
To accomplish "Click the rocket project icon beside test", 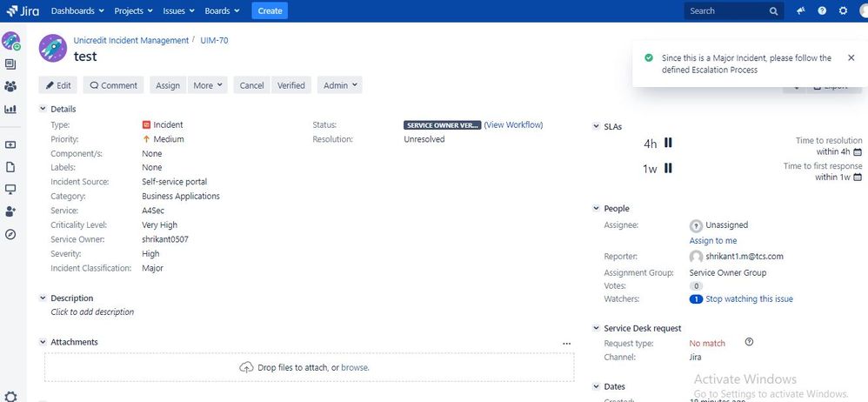I will tap(53, 48).
